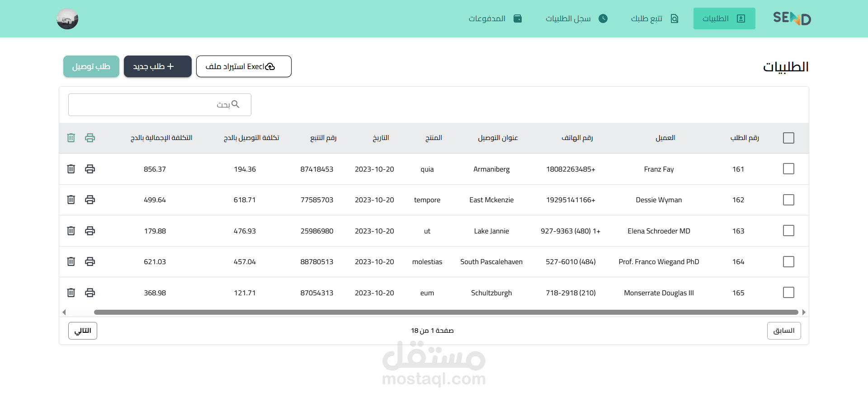Image resolution: width=868 pixels, height=396 pixels.
Task: Select checkbox for order 164
Action: coord(788,261)
